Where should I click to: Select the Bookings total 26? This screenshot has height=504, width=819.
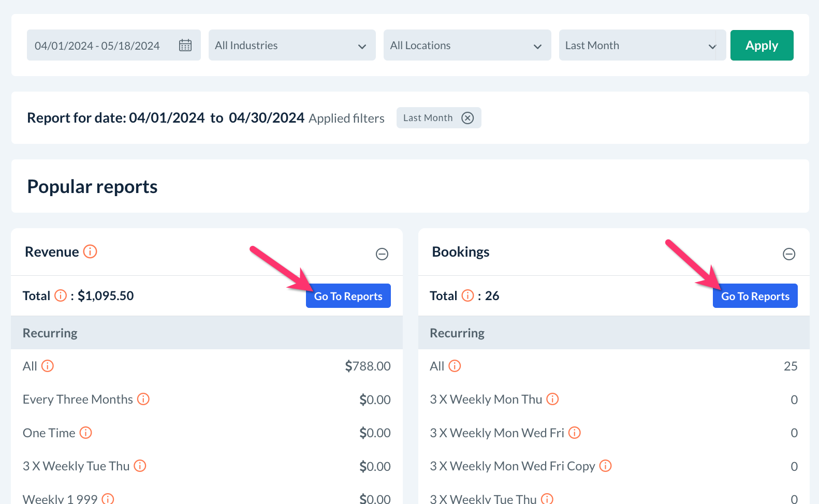click(x=492, y=296)
